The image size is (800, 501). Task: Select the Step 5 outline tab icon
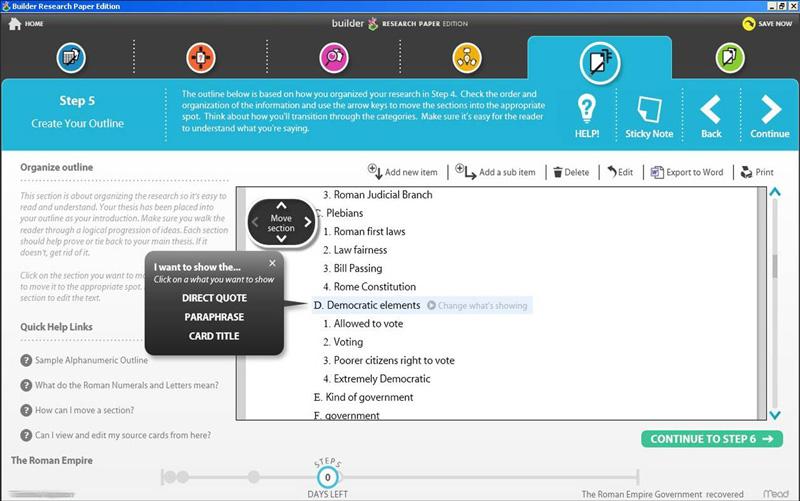point(600,63)
